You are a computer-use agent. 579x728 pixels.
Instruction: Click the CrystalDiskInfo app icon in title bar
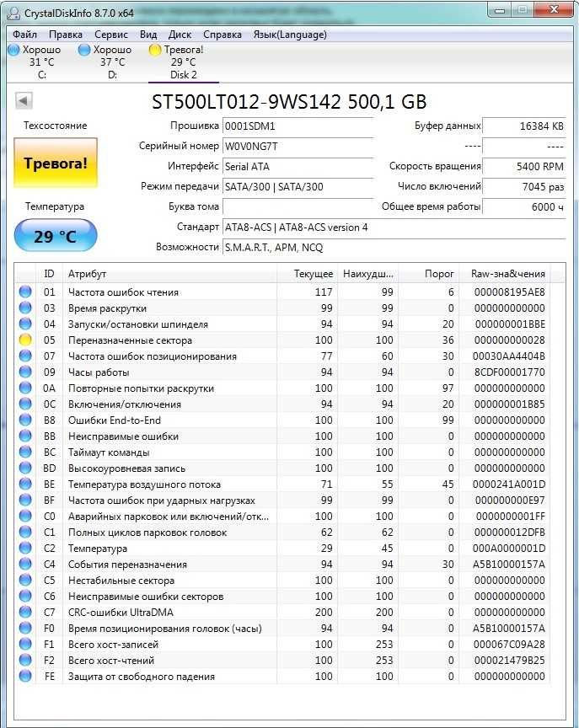(13, 13)
